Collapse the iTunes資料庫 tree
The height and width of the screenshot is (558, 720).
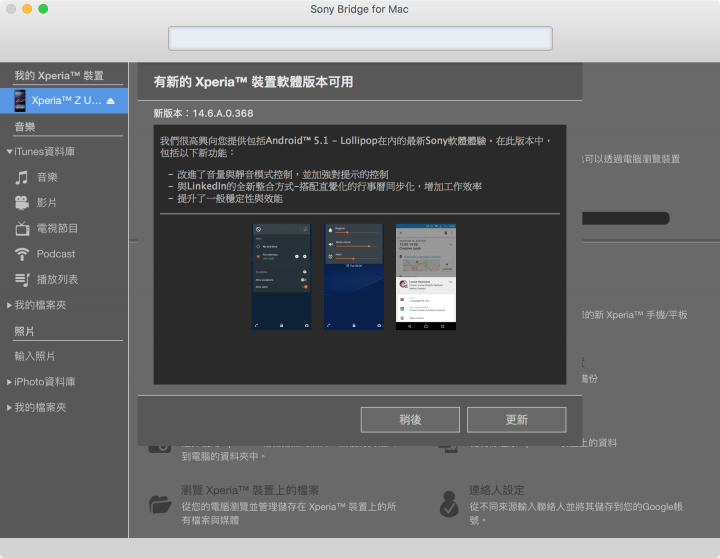tap(9, 152)
